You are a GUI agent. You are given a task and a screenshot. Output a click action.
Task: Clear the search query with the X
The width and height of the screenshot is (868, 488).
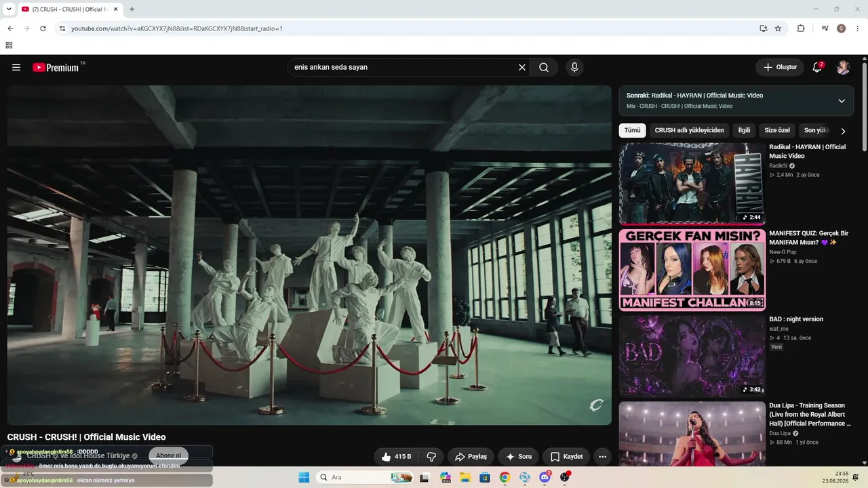[x=522, y=67]
